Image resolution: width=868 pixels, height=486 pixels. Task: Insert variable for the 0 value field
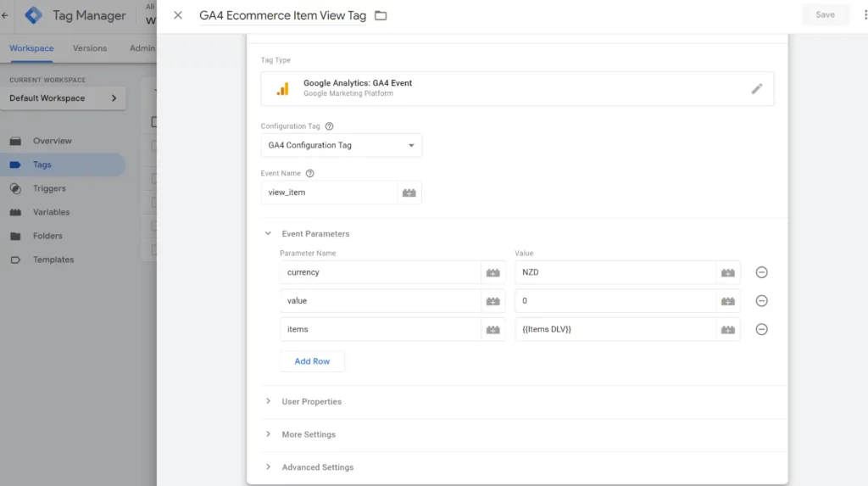point(728,301)
